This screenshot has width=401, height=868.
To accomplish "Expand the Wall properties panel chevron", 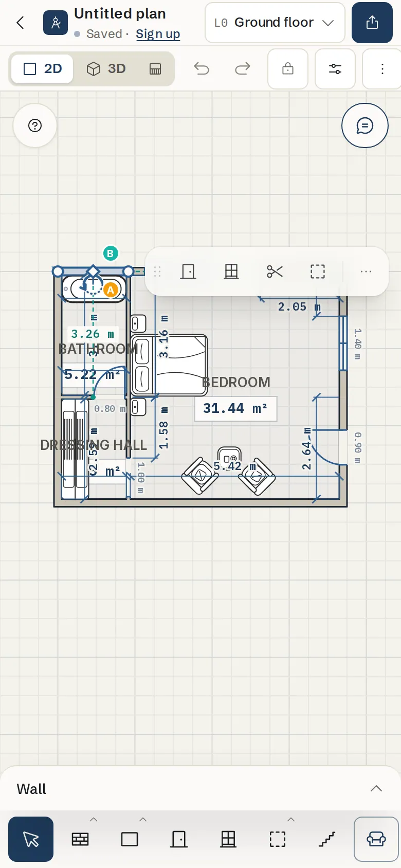I will [376, 789].
